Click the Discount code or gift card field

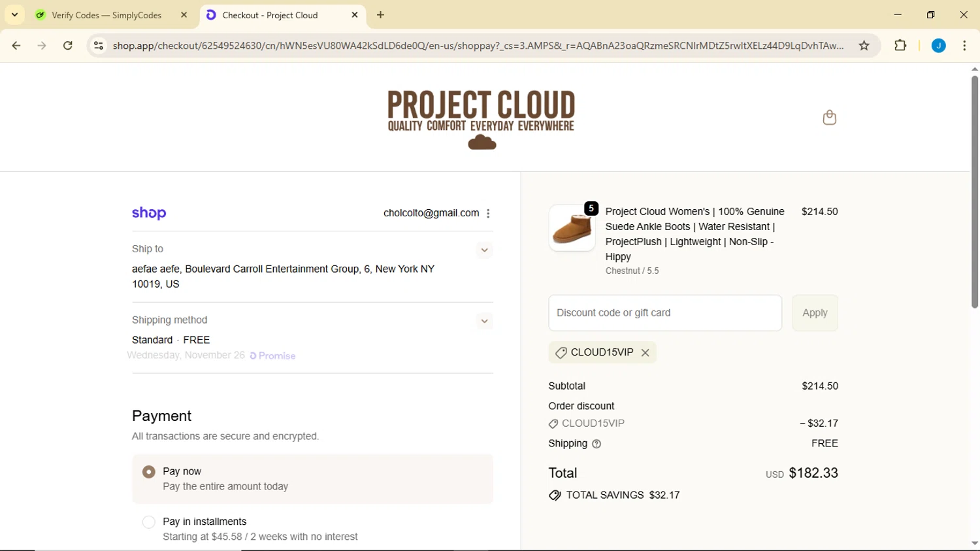[665, 313]
